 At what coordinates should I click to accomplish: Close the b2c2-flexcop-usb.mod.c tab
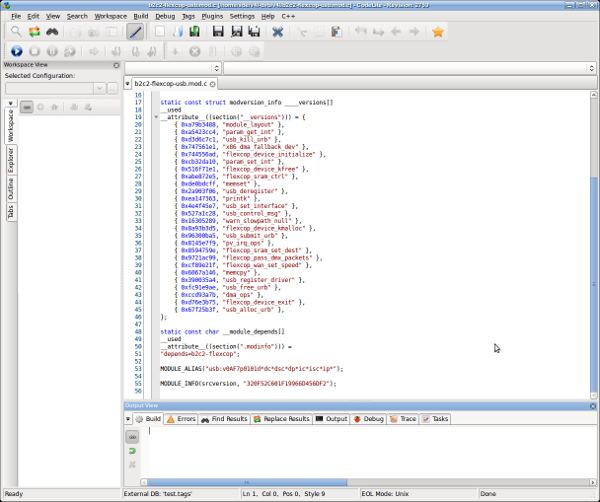point(212,83)
